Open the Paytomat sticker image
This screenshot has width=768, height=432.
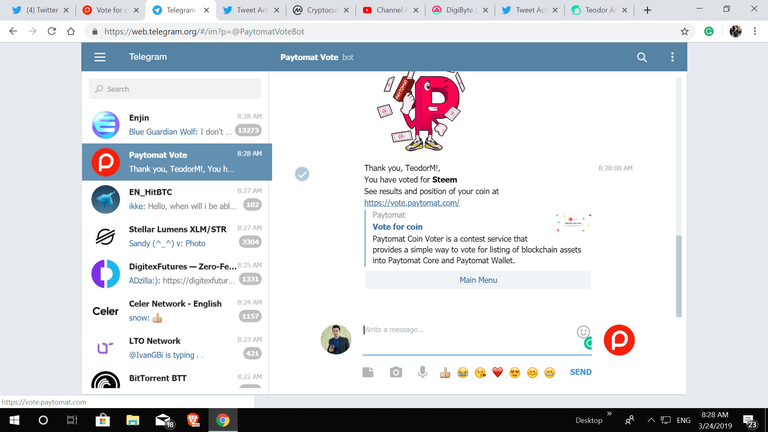(420, 112)
